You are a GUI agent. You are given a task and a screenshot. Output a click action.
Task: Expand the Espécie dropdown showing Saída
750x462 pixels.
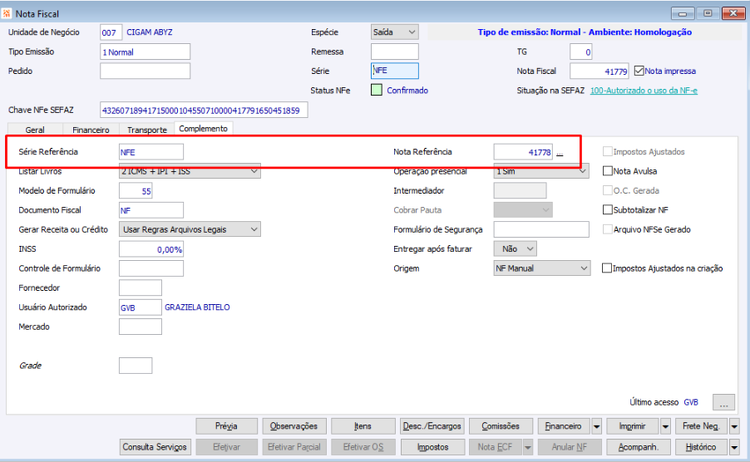(x=395, y=32)
